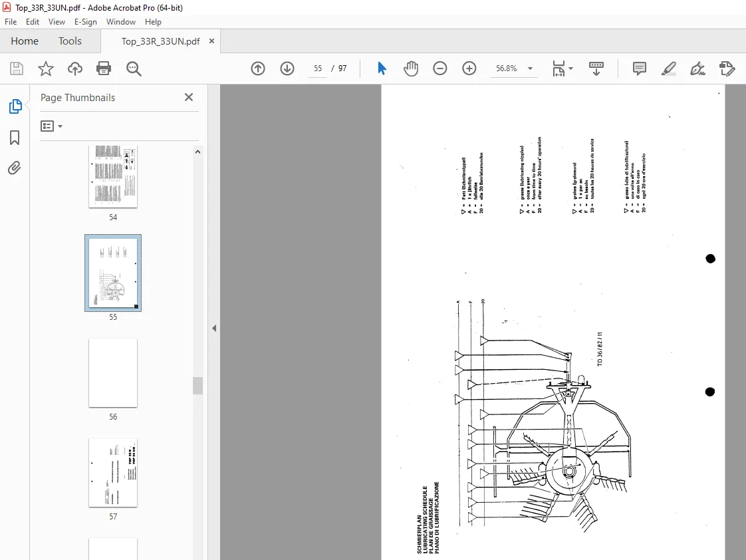Open the File menu
This screenshot has height=560, width=746.
pyautogui.click(x=11, y=22)
